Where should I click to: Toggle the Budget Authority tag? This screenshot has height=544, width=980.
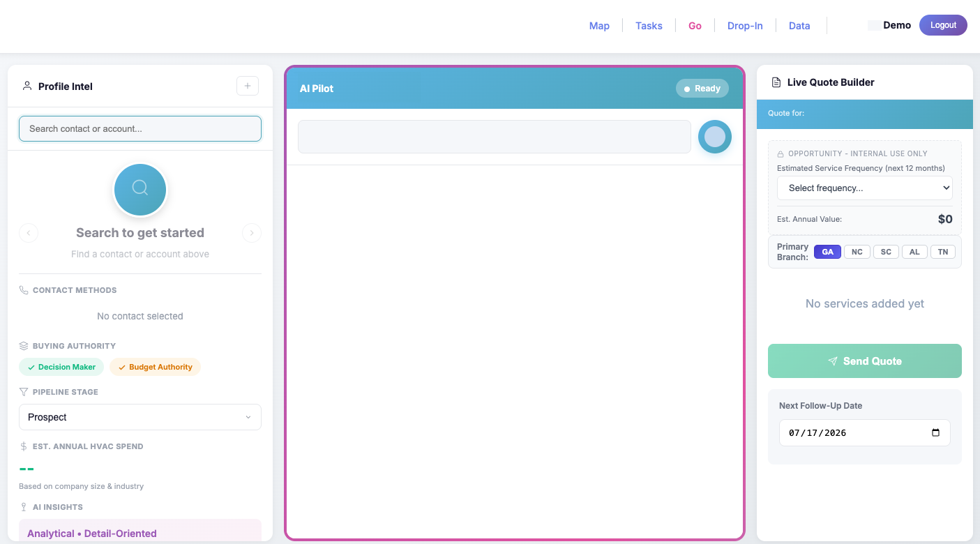pos(155,367)
